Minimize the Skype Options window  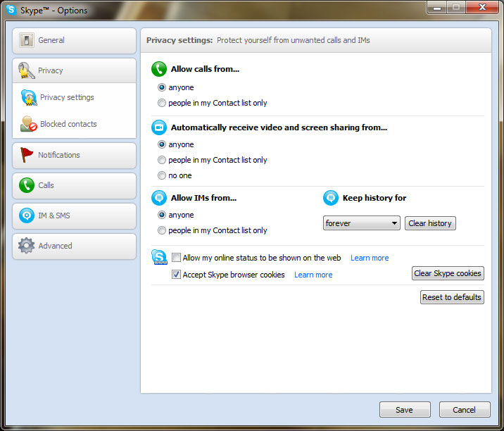(x=437, y=7)
